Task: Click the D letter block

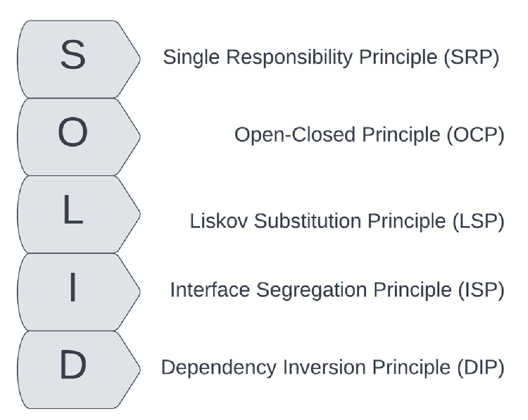Action: pos(78,370)
